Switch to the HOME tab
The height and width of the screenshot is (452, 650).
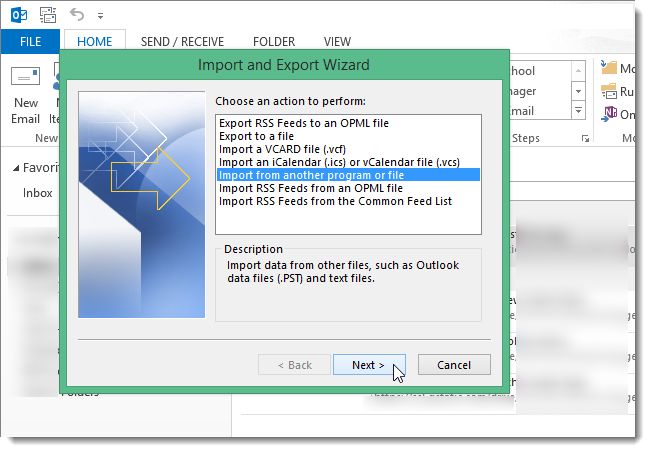tap(95, 41)
